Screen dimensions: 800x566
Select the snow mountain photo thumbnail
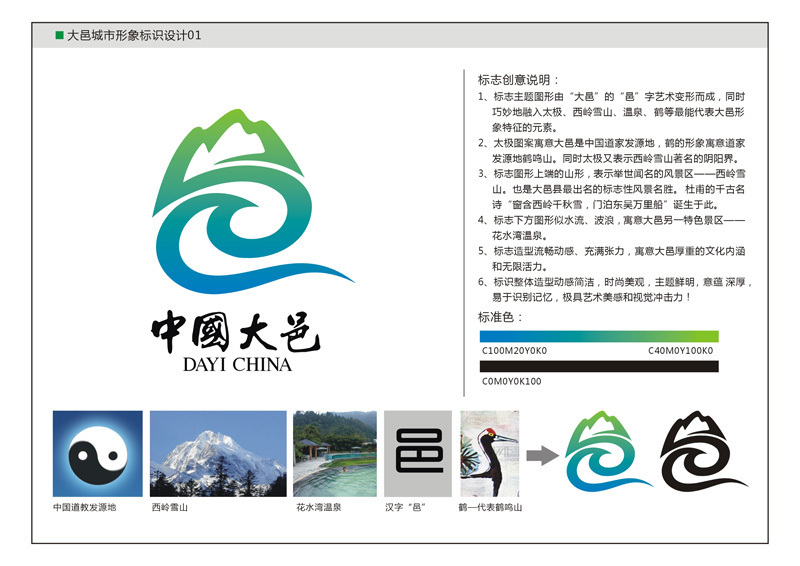click(218, 453)
